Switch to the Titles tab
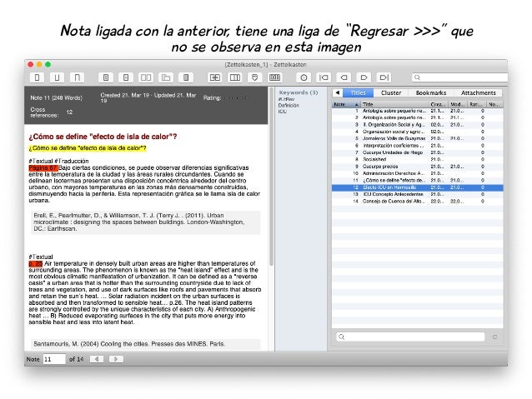The width and height of the screenshot is (532, 399). click(x=358, y=92)
